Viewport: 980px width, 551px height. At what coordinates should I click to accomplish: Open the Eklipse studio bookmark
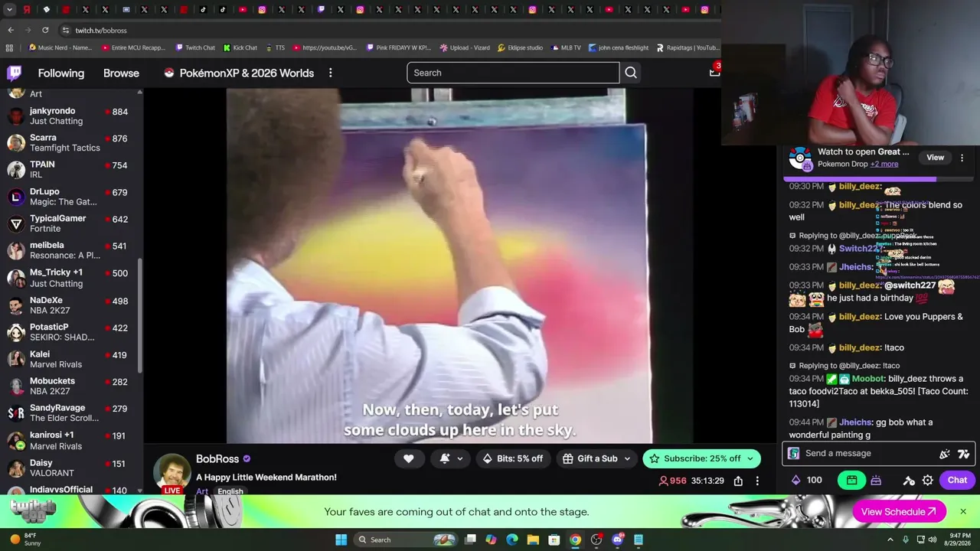[520, 47]
